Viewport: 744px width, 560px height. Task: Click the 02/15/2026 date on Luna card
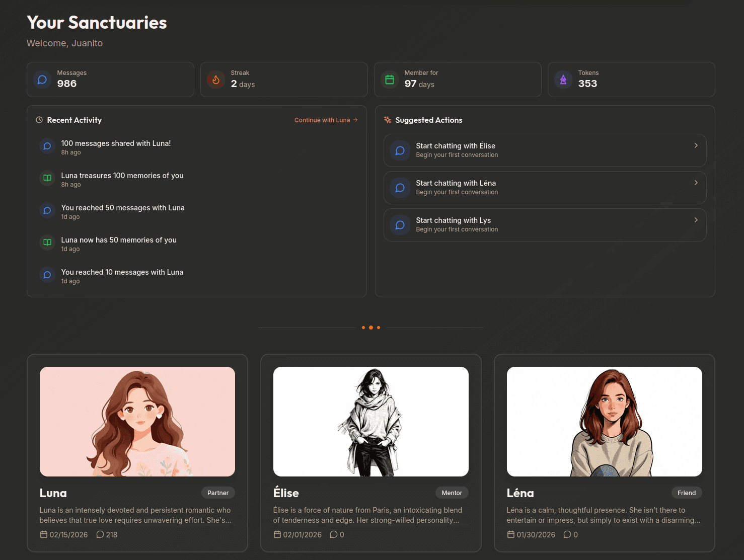68,535
